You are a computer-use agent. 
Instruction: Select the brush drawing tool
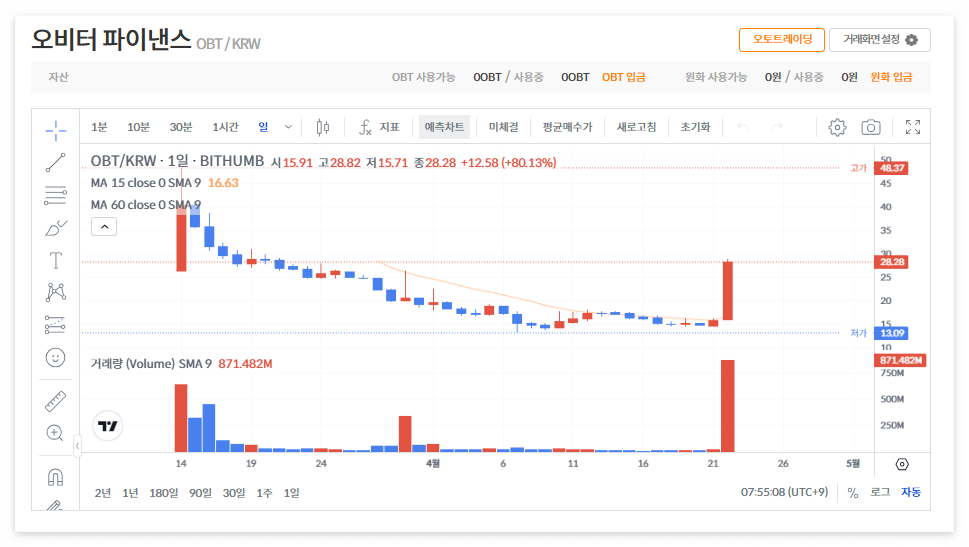pyautogui.click(x=56, y=228)
